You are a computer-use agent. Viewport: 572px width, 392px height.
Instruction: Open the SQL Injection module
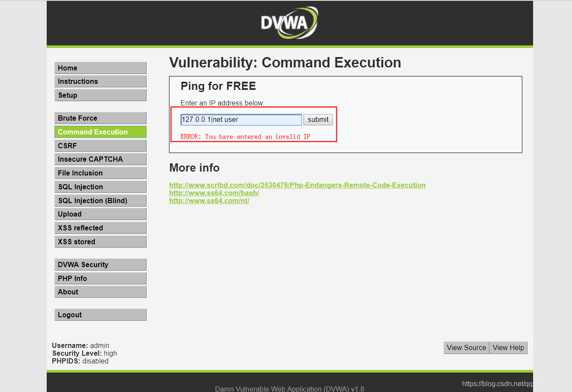100,187
